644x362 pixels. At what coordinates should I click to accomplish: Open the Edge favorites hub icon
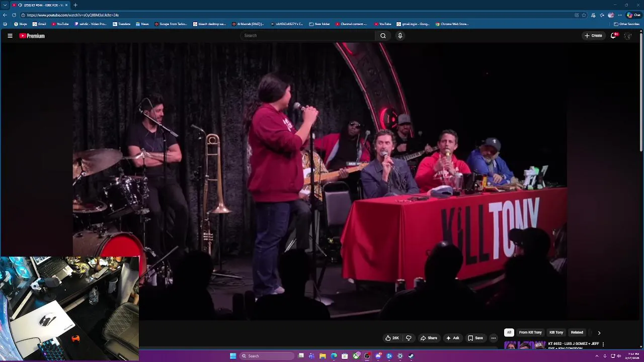pos(602,15)
